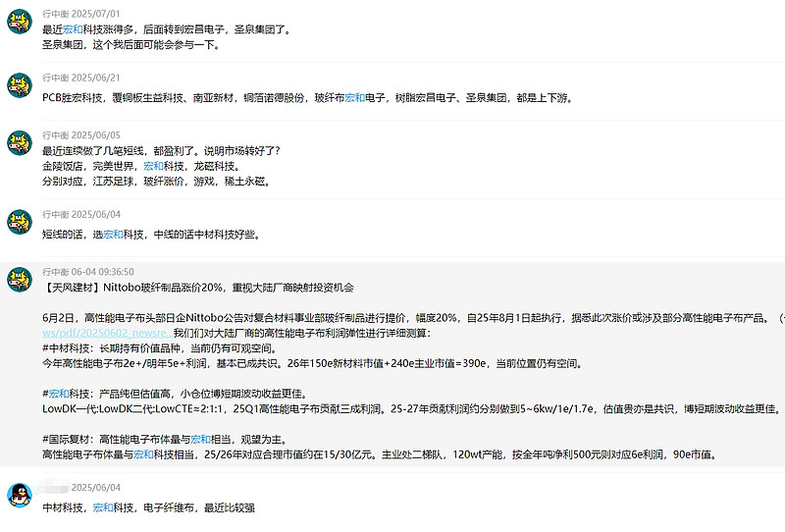This screenshot has width=785, height=532.
Task: Open avatar of the 2025/06/21 post
Action: (x=20, y=85)
